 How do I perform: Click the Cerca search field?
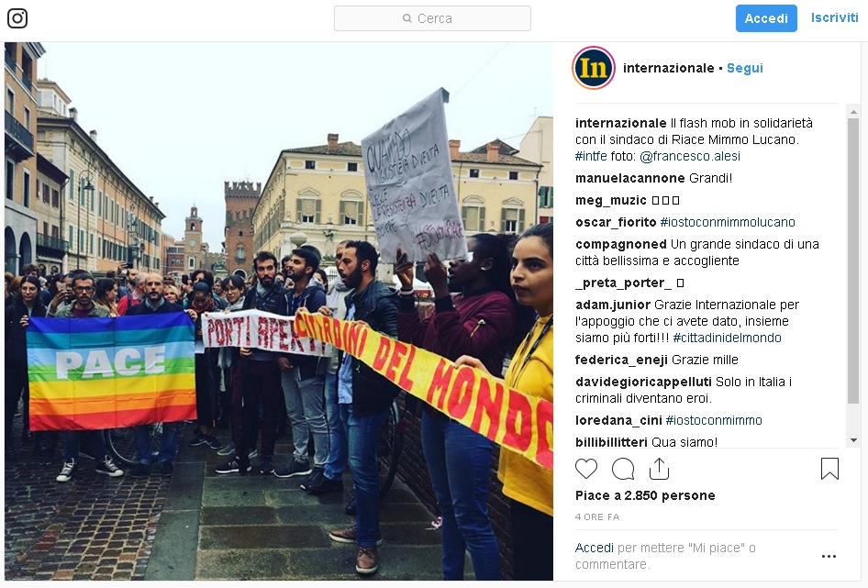[432, 18]
